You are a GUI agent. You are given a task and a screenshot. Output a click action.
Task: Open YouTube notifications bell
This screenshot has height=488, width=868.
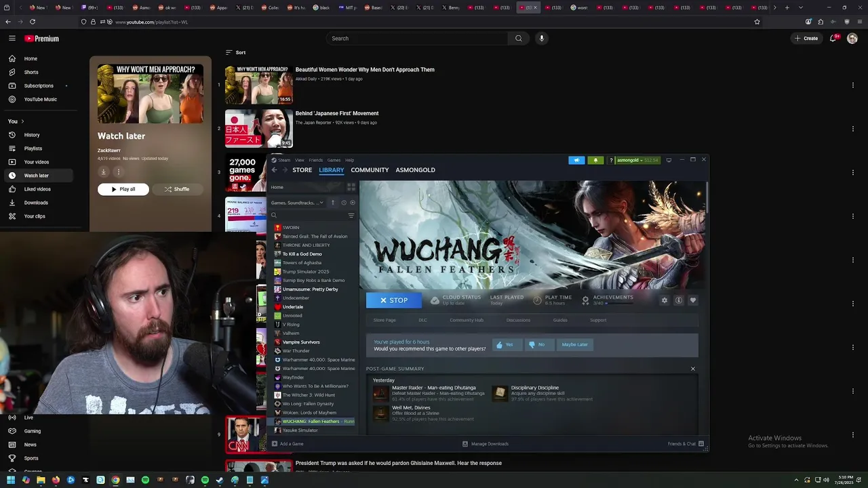[x=833, y=39]
